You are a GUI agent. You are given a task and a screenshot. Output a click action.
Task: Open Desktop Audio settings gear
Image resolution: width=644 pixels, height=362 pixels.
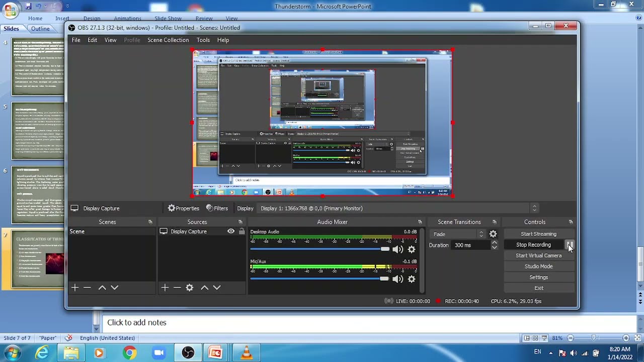point(412,249)
